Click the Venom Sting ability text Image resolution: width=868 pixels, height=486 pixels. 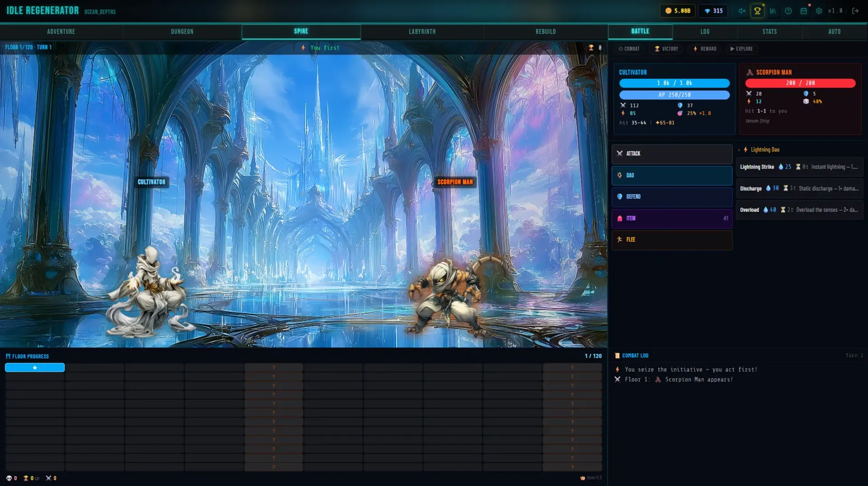coord(757,121)
